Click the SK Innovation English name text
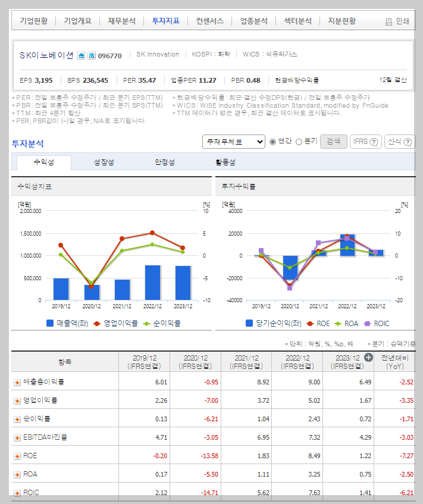423x504 pixels. coord(158,54)
